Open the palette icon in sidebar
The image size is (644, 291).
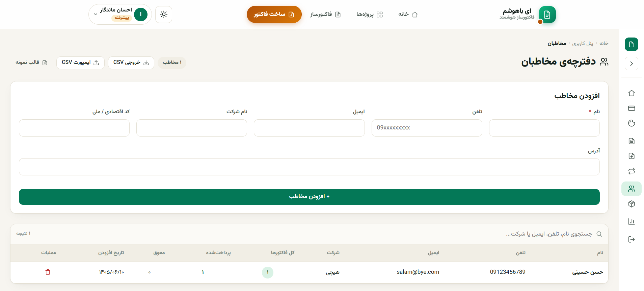(x=631, y=123)
